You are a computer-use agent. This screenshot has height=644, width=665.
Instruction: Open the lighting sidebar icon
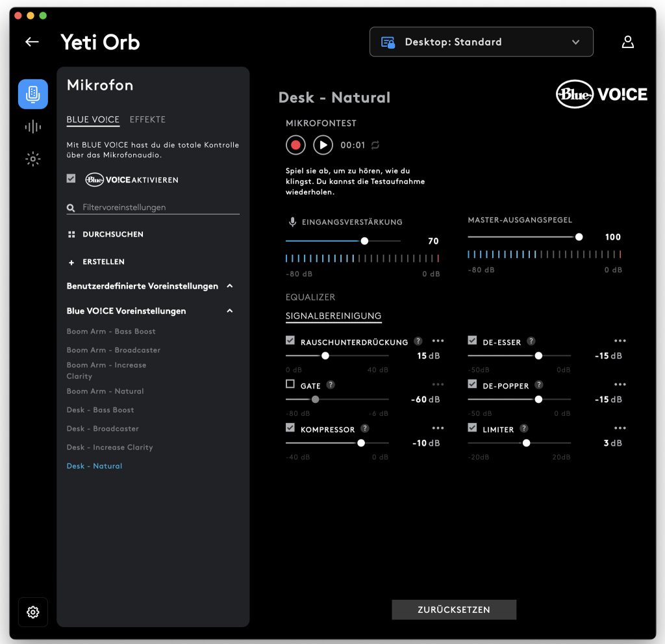click(32, 159)
